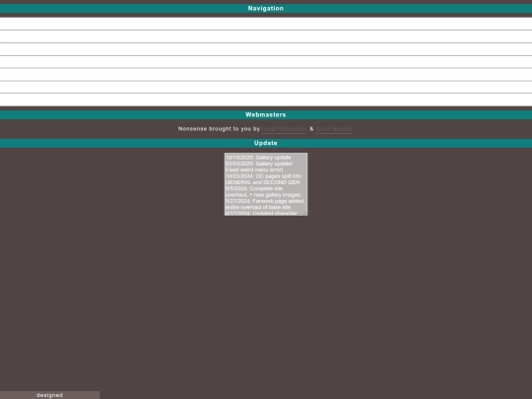Click the 'GENERAL and SECOND GEN' line
The width and height of the screenshot is (532, 399).
[263, 182]
